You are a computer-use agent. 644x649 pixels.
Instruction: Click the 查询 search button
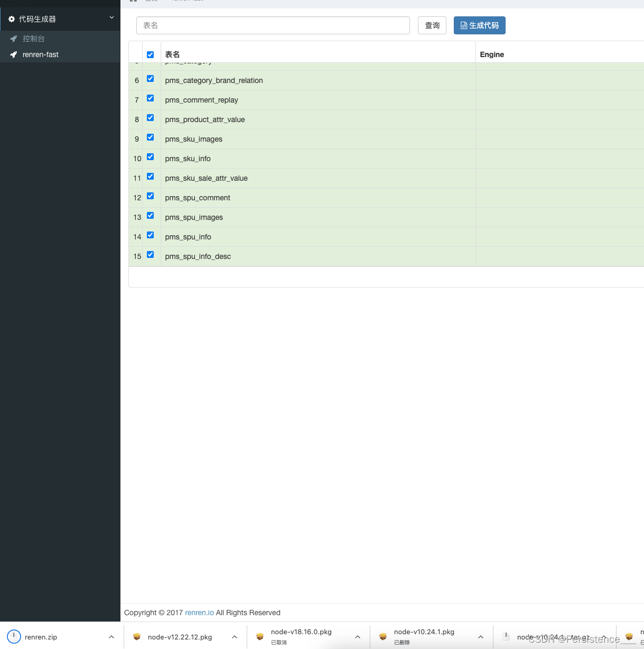432,25
